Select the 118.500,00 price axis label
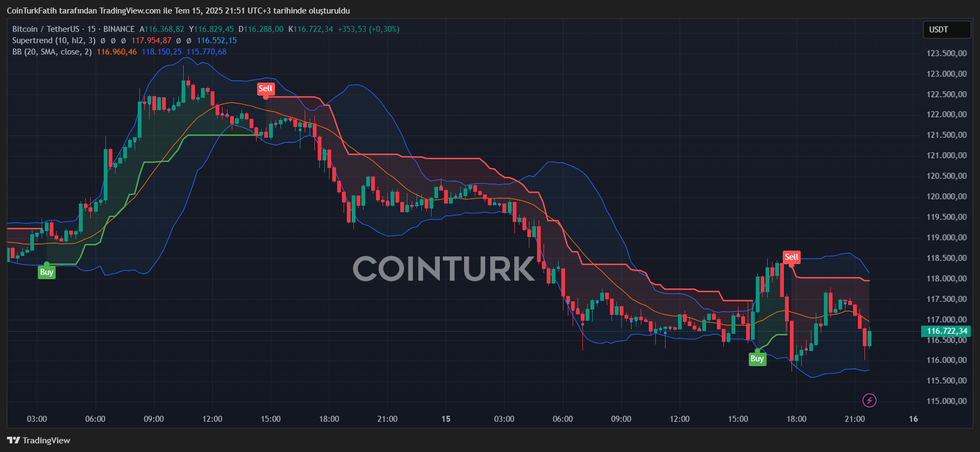This screenshot has width=980, height=452. click(x=947, y=258)
